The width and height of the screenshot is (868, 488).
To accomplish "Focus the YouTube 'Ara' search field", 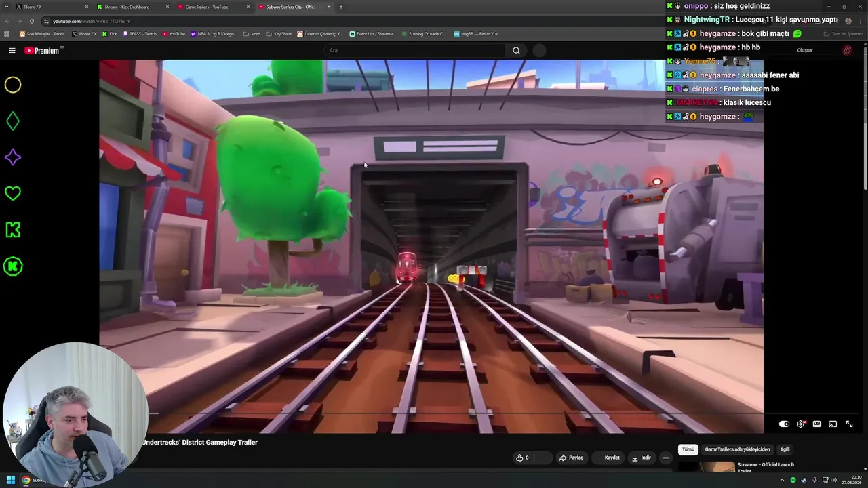I will (x=415, y=50).
